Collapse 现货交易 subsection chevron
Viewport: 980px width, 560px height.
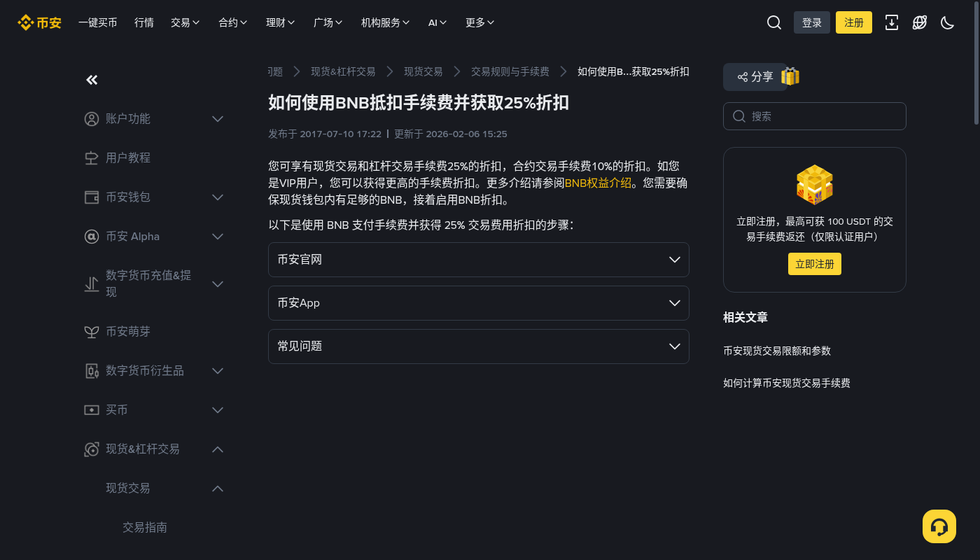[x=218, y=489]
